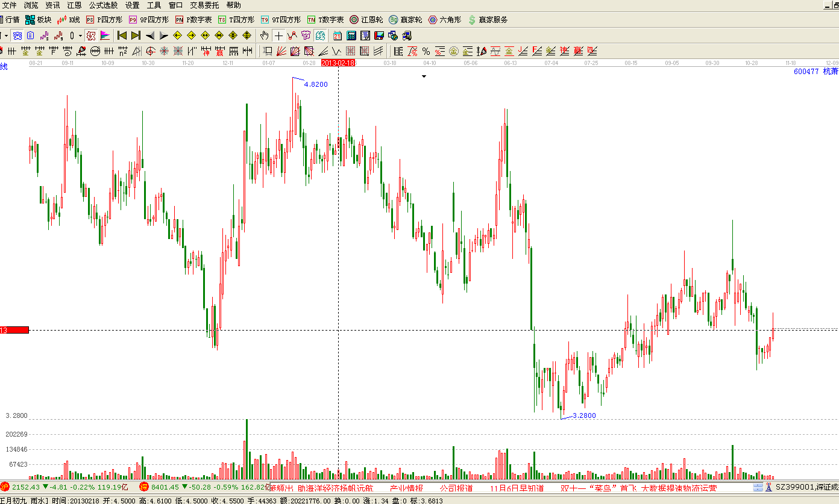Open the 公式选股 menu
839x504 pixels.
tap(103, 5)
